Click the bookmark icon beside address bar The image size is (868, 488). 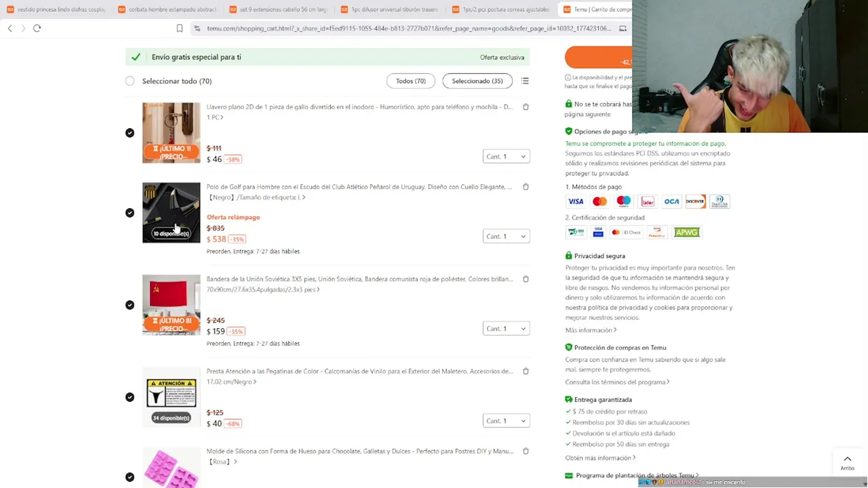180,28
